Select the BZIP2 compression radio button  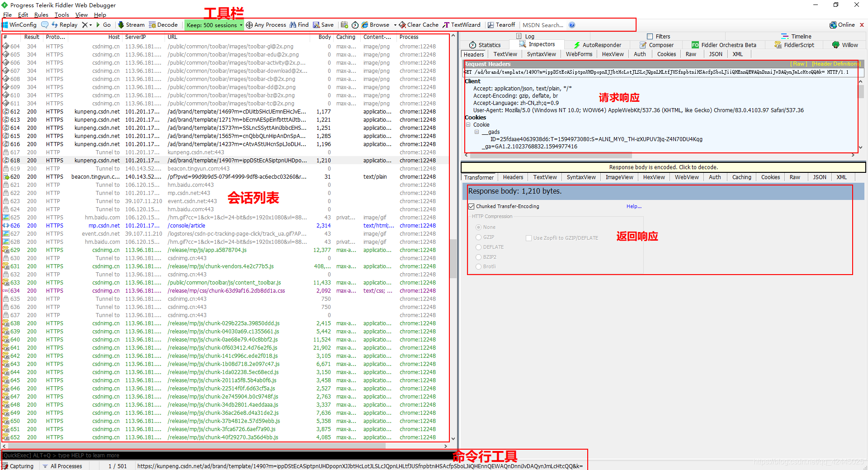tap(478, 257)
